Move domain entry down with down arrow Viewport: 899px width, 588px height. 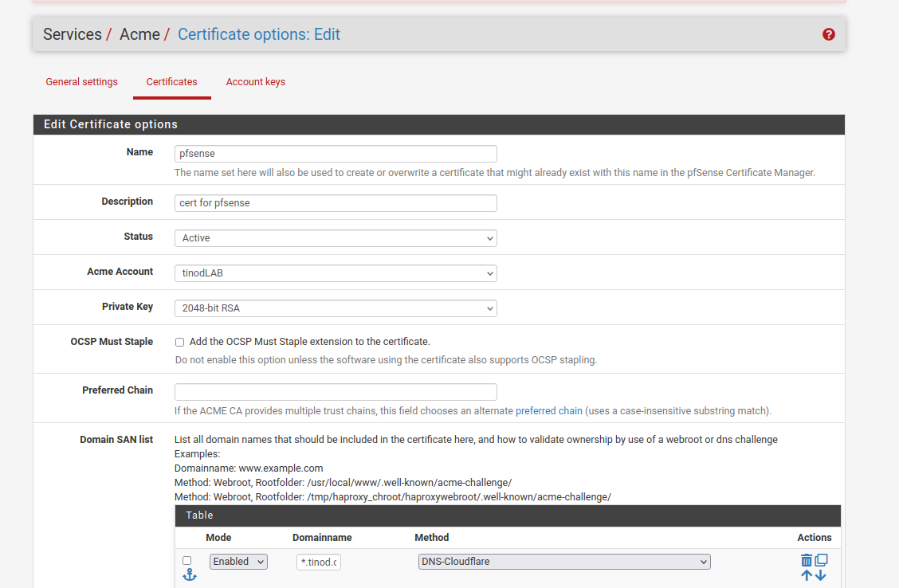pos(821,575)
